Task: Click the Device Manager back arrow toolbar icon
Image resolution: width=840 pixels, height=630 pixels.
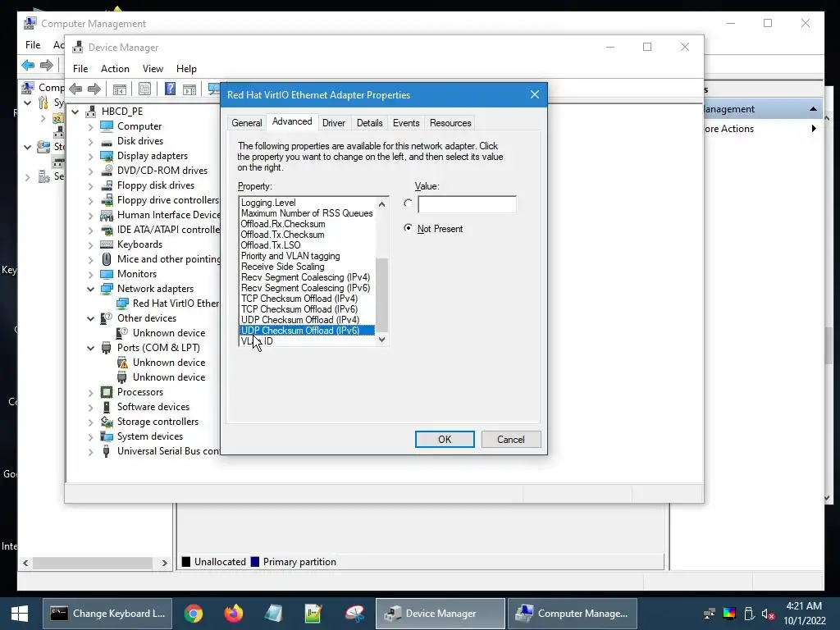Action: click(75, 89)
